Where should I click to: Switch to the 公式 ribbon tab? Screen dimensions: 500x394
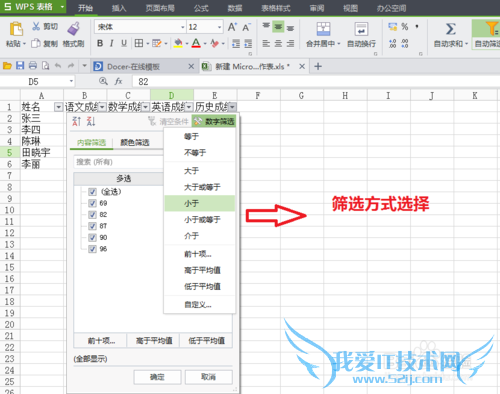point(201,8)
